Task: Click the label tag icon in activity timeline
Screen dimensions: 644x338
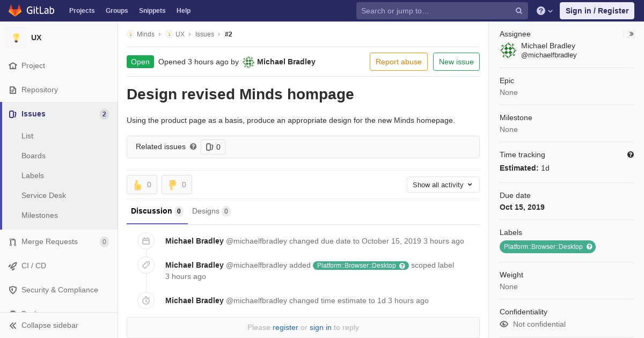Action: click(x=146, y=265)
